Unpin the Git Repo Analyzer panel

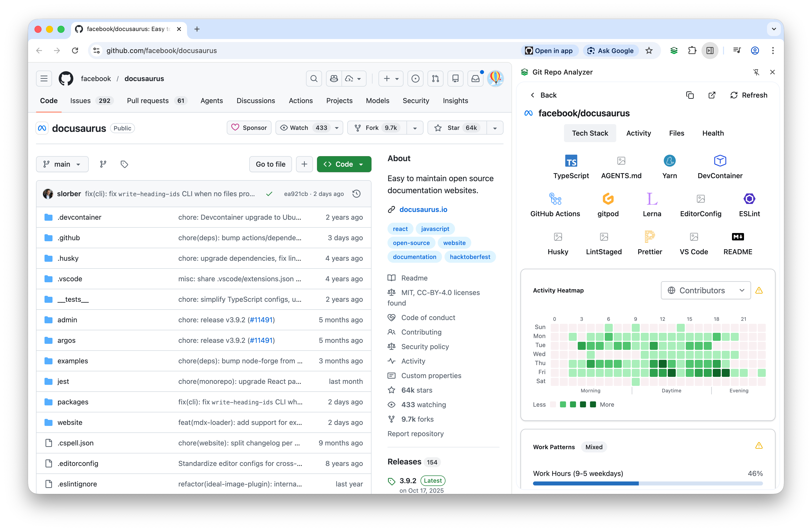tap(756, 72)
